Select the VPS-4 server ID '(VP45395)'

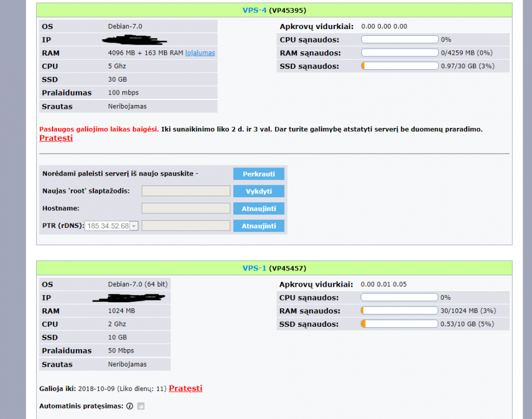point(287,11)
